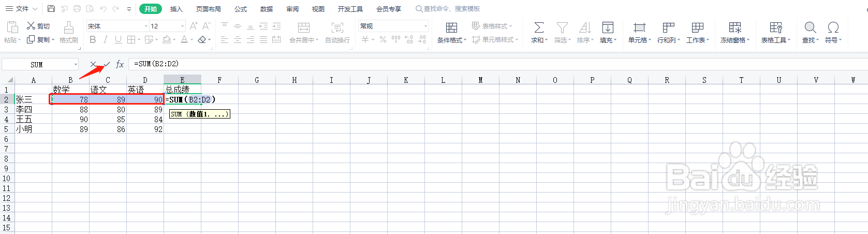
Task: Switch to the Formulas (公式) tab
Action: 241,9
